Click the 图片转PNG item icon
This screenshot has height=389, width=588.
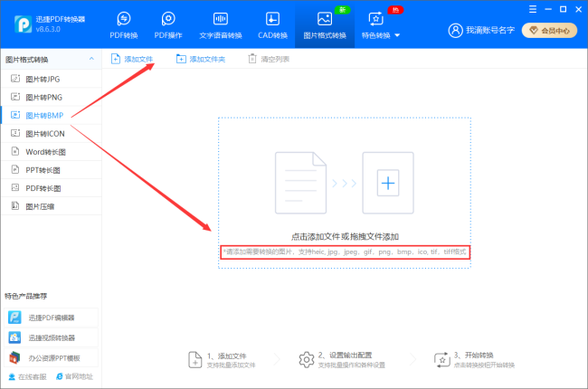[15, 97]
